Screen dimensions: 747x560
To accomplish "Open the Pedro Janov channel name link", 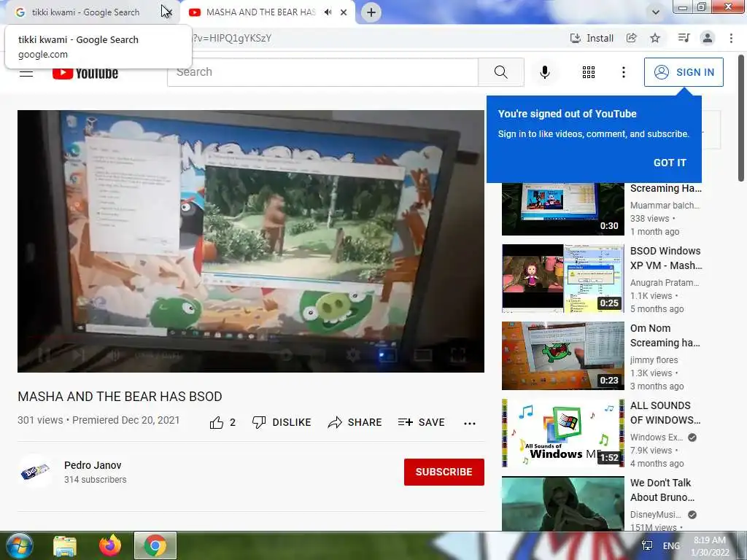I will point(93,465).
